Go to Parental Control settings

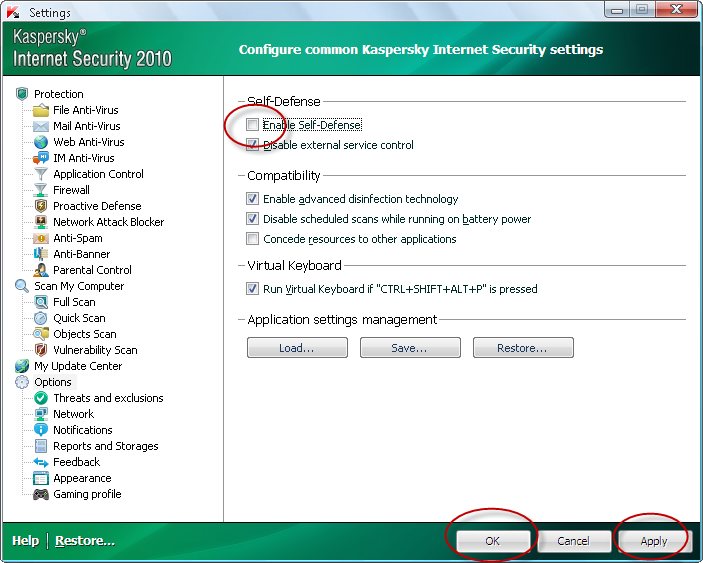(x=92, y=270)
